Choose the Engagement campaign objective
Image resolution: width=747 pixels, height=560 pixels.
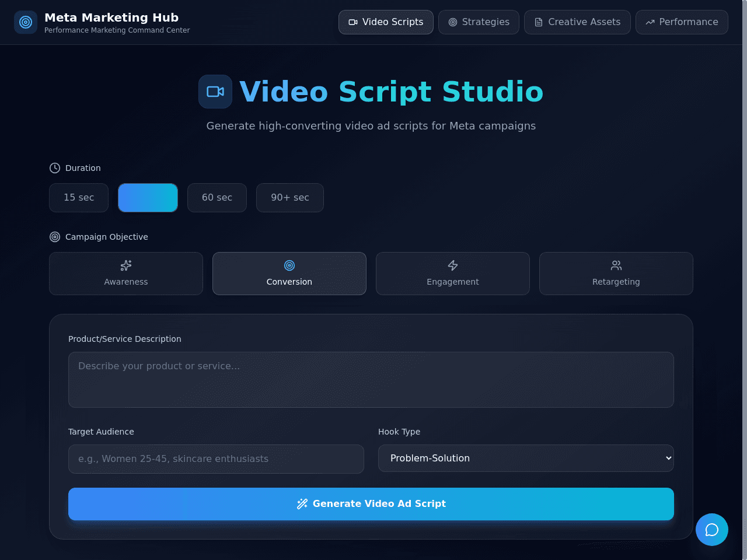453,274
